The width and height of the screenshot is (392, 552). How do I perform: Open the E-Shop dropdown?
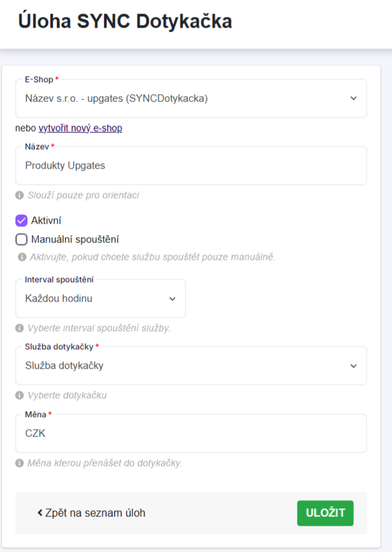[x=191, y=99]
